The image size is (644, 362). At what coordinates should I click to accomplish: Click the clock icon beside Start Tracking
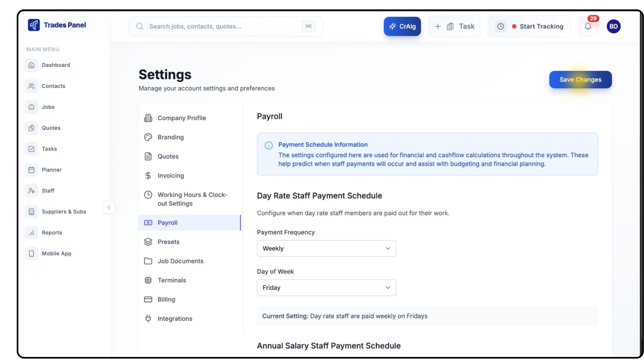[500, 26]
